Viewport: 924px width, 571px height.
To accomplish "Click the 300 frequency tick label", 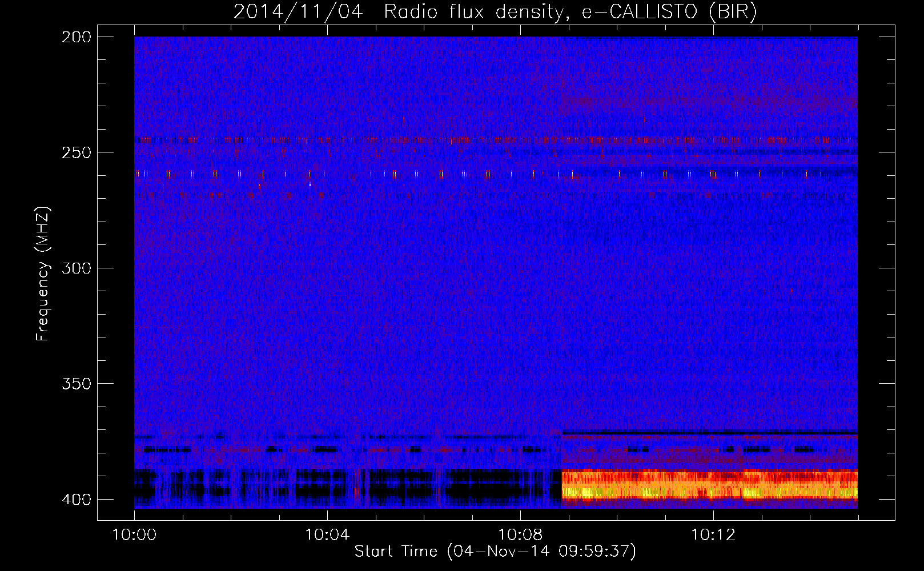I will click(x=77, y=268).
